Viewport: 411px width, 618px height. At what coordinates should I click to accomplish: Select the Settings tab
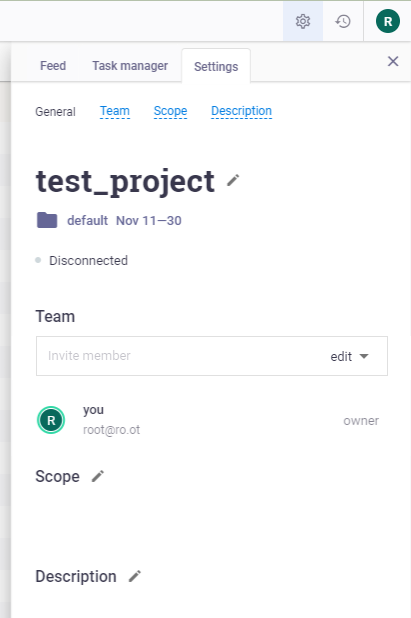(x=216, y=66)
